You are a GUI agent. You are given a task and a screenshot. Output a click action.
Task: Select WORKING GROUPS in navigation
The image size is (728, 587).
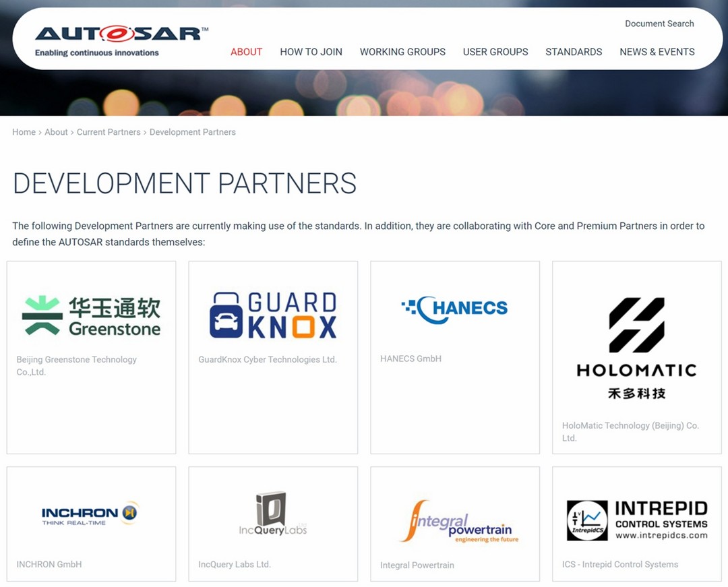402,52
